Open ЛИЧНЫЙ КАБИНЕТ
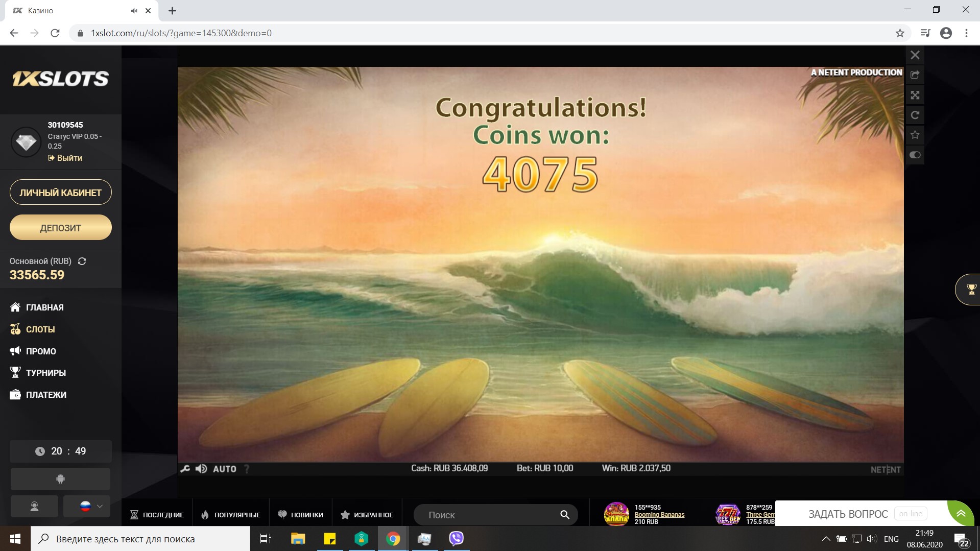The width and height of the screenshot is (980, 551). pos(60,193)
